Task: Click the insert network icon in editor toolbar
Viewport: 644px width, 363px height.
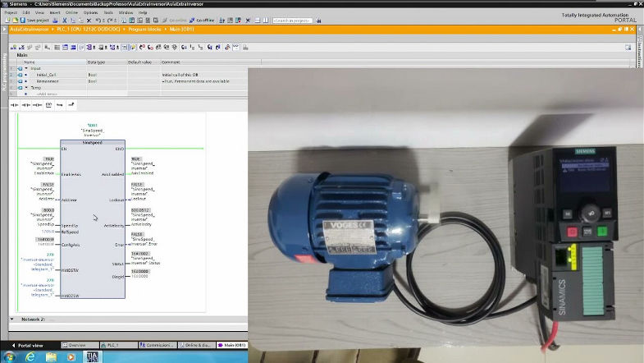Action: [x=14, y=48]
